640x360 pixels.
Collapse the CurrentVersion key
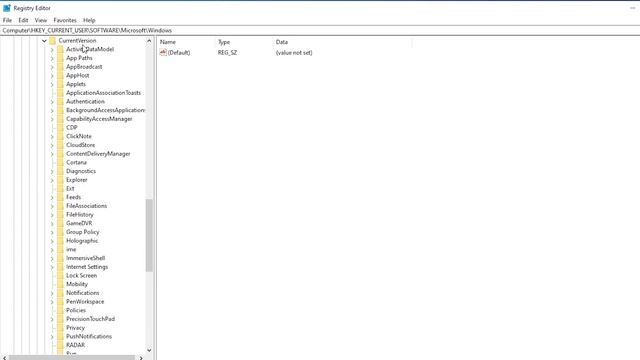44,41
